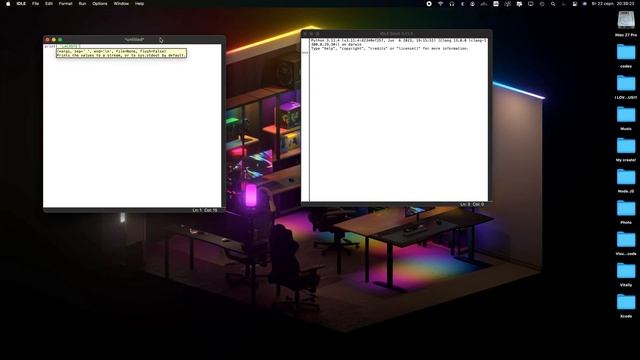Open Spotlight search magnifier icon
This screenshot has height=360, width=640.
pos(553,4)
